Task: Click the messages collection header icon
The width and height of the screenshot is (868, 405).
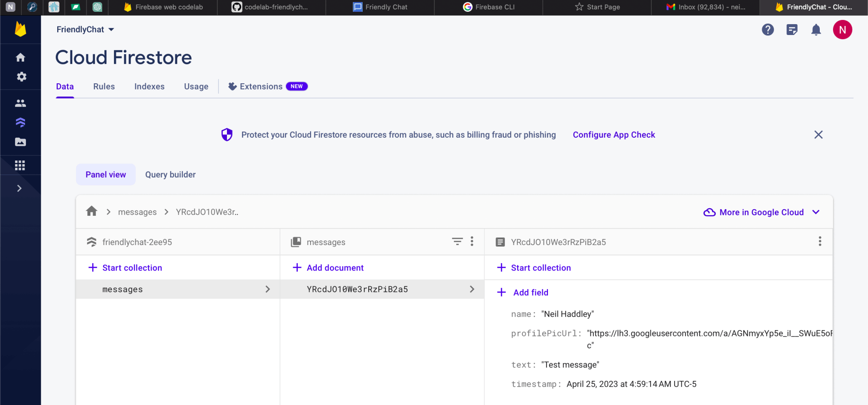Action: coord(296,242)
